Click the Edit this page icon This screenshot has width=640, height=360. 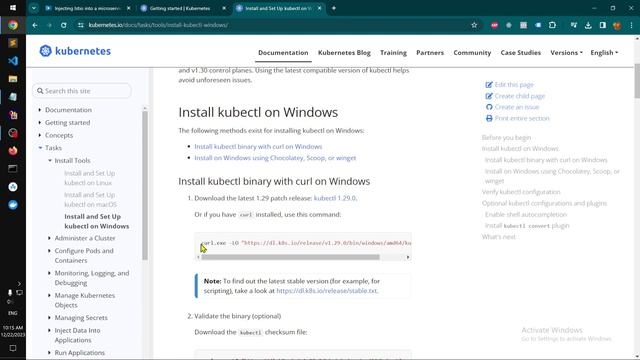tap(489, 85)
